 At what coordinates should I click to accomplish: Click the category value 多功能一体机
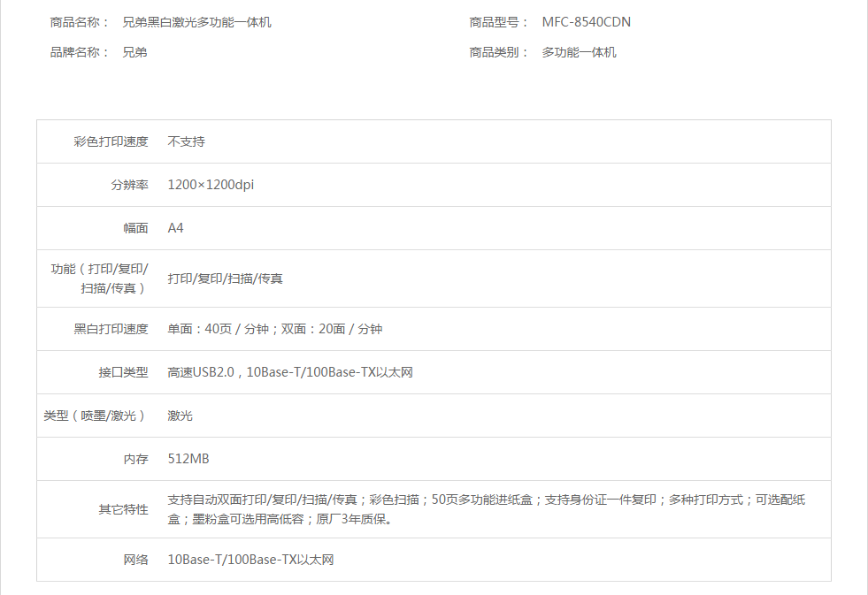click(579, 52)
